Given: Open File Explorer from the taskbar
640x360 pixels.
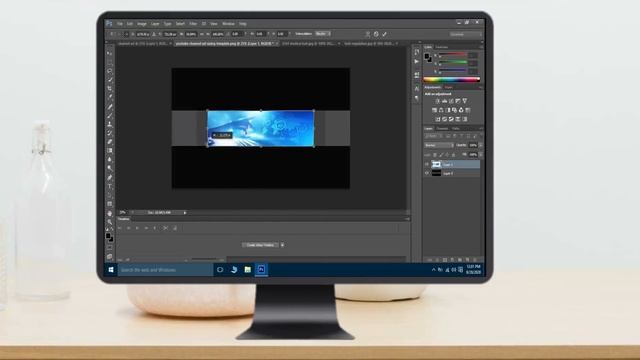Looking at the screenshot, I should 247,270.
